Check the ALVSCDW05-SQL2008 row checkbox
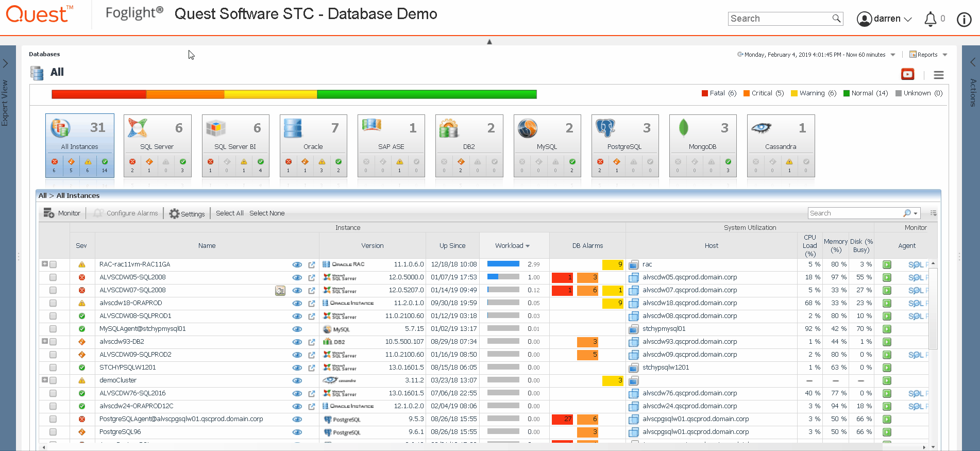Image resolution: width=980 pixels, height=451 pixels. pyautogui.click(x=53, y=277)
